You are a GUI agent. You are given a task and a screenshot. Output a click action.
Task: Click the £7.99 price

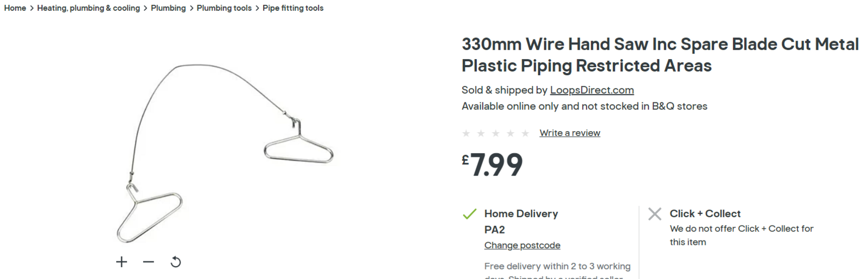pos(493,165)
